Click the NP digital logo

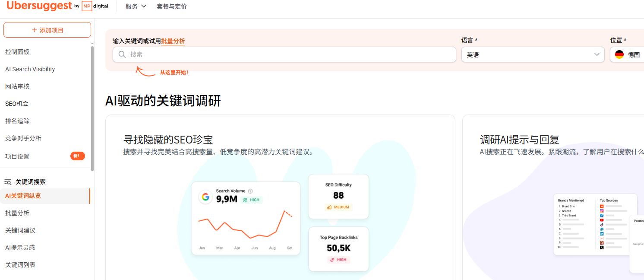coord(95,6)
